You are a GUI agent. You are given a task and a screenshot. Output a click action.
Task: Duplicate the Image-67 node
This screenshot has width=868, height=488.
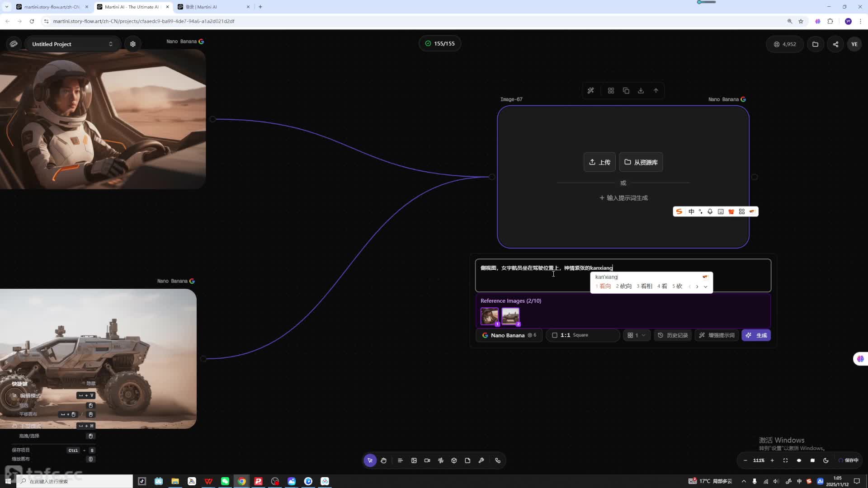point(626,91)
